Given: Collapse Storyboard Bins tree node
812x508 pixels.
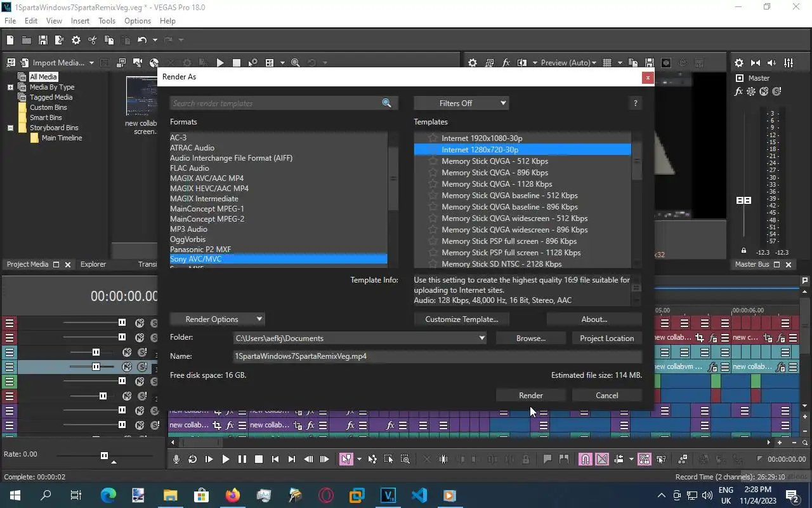Looking at the screenshot, I should [10, 128].
